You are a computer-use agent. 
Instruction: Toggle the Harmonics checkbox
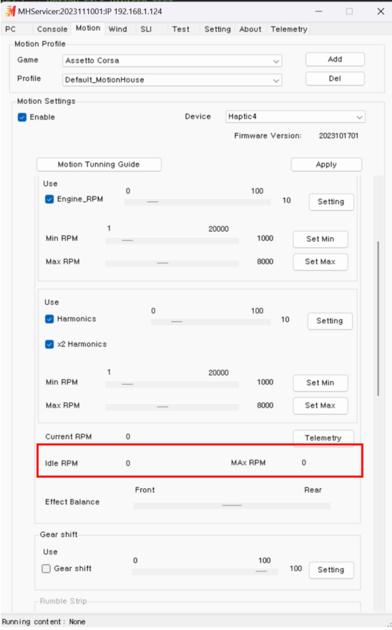[49, 319]
